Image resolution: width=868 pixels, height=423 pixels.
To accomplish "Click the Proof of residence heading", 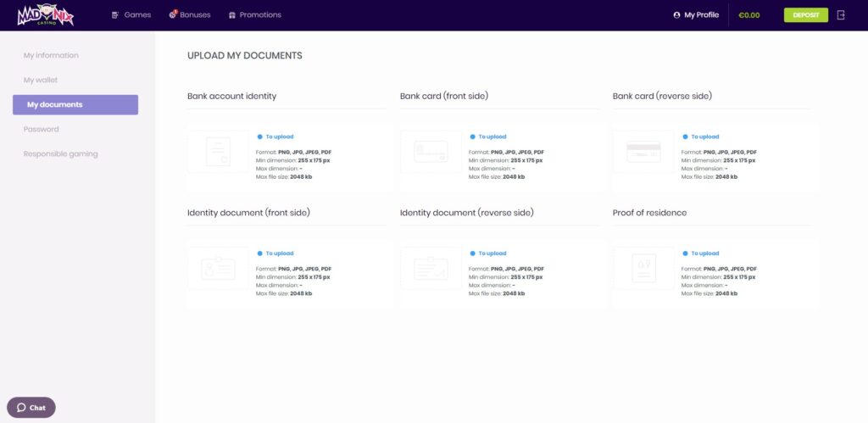I will point(649,213).
